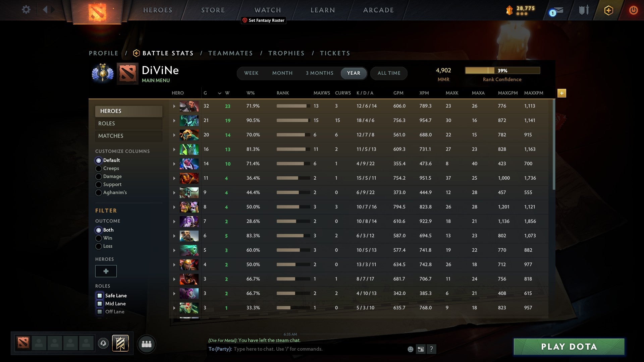The width and height of the screenshot is (644, 362).
Task: Switch to the TROPHIES tab
Action: click(x=286, y=53)
